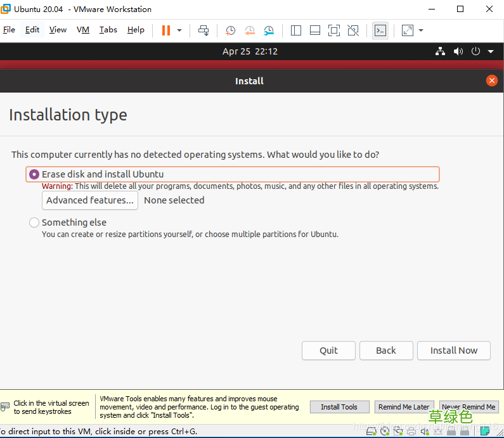Expand the stretch display dropdown arrow
The width and height of the screenshot is (504, 438).
pos(421,30)
